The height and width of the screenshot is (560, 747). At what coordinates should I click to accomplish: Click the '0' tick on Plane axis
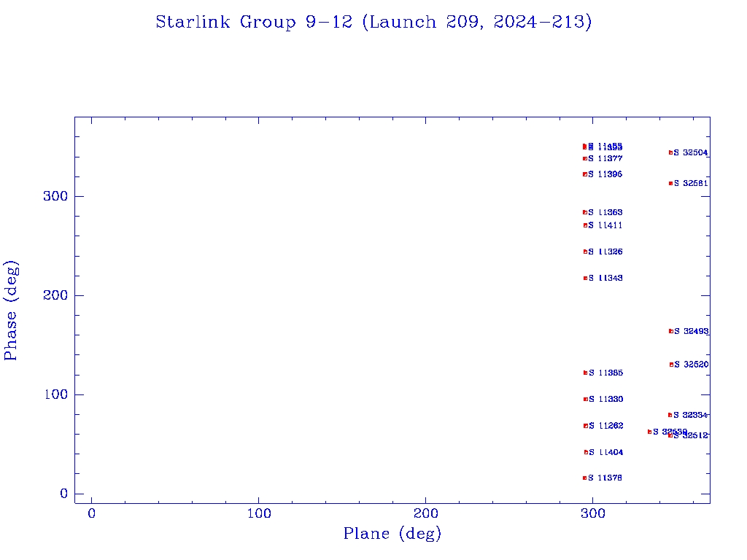91,513
